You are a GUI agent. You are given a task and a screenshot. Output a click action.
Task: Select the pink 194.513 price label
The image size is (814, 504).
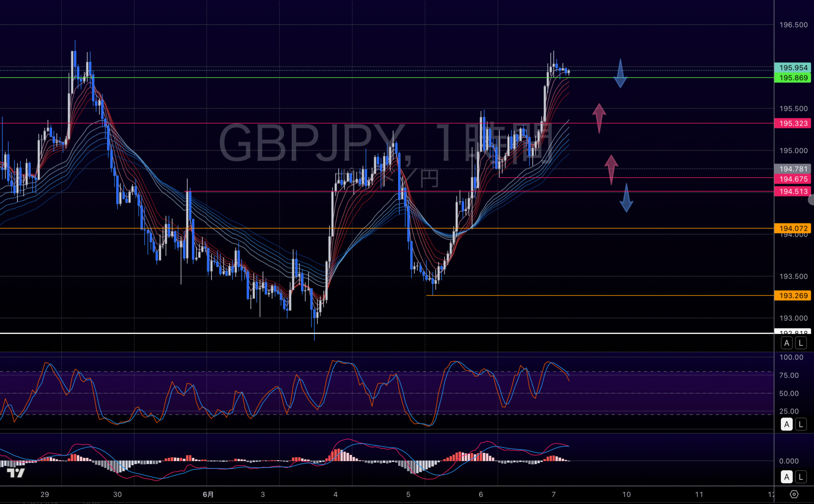click(793, 191)
